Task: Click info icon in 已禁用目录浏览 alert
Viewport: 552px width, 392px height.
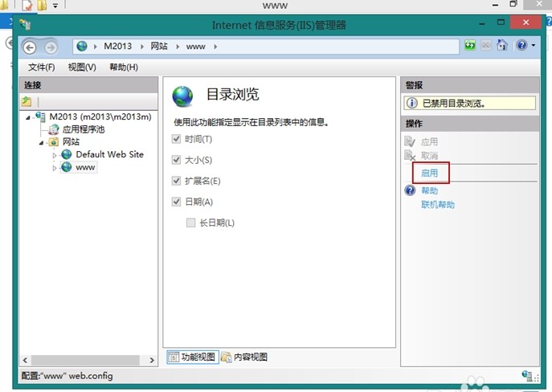Action: point(412,103)
